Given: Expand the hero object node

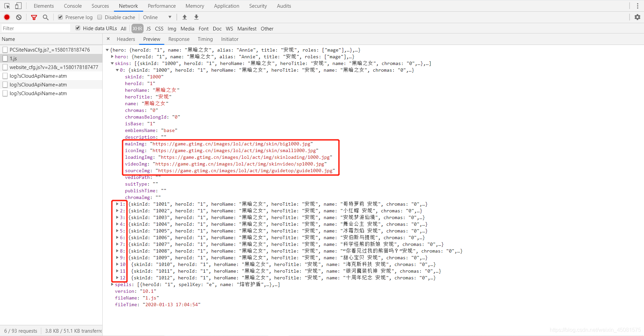Looking at the screenshot, I should tap(112, 57).
